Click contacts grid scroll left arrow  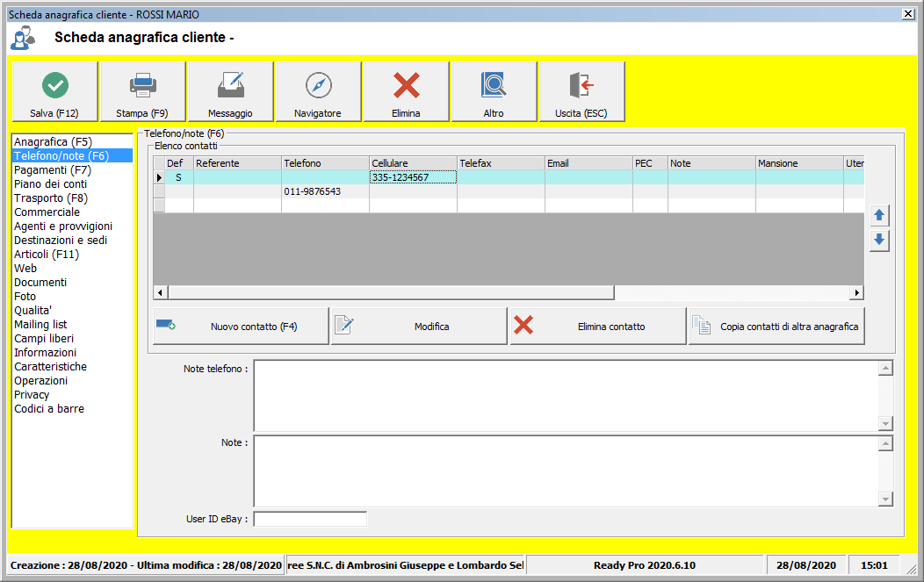(160, 292)
